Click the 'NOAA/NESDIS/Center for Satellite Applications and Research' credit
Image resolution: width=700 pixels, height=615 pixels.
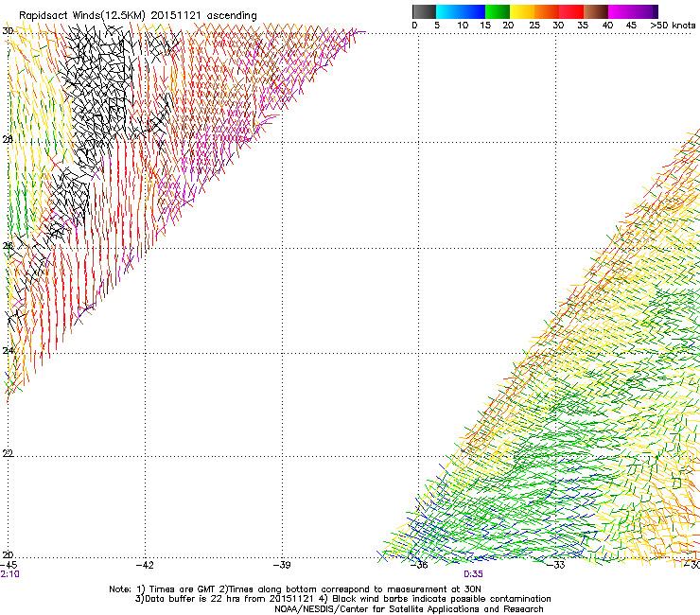(409, 609)
